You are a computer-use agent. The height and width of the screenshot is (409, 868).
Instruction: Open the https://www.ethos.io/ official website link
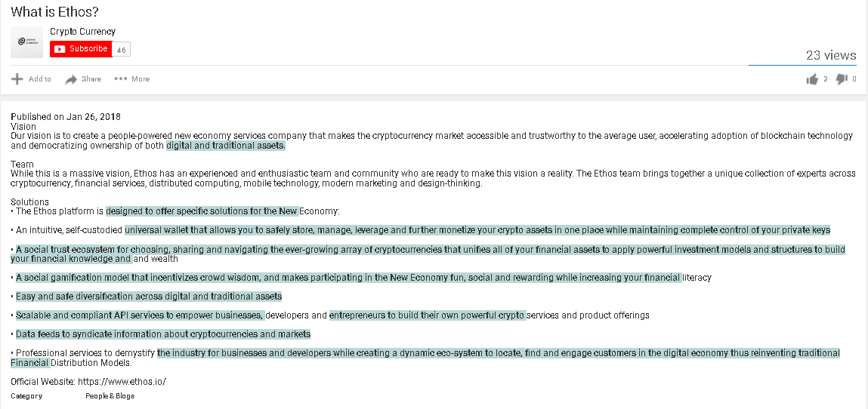pos(122,381)
